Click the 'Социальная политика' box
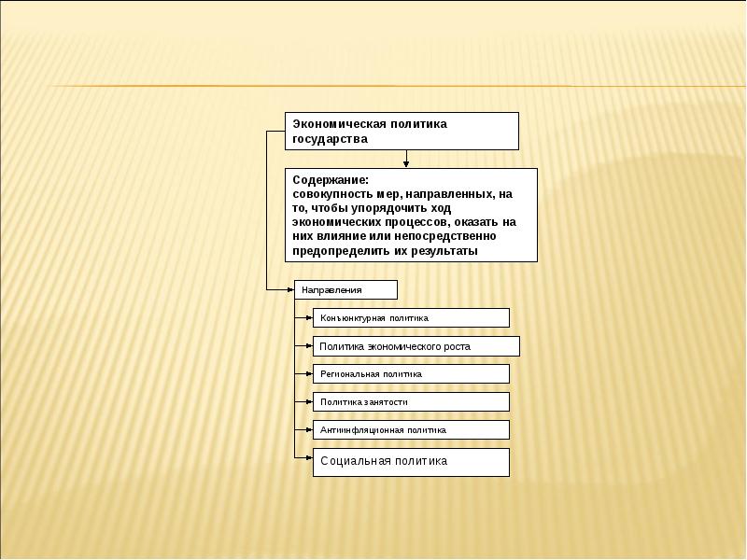 pyautogui.click(x=411, y=461)
